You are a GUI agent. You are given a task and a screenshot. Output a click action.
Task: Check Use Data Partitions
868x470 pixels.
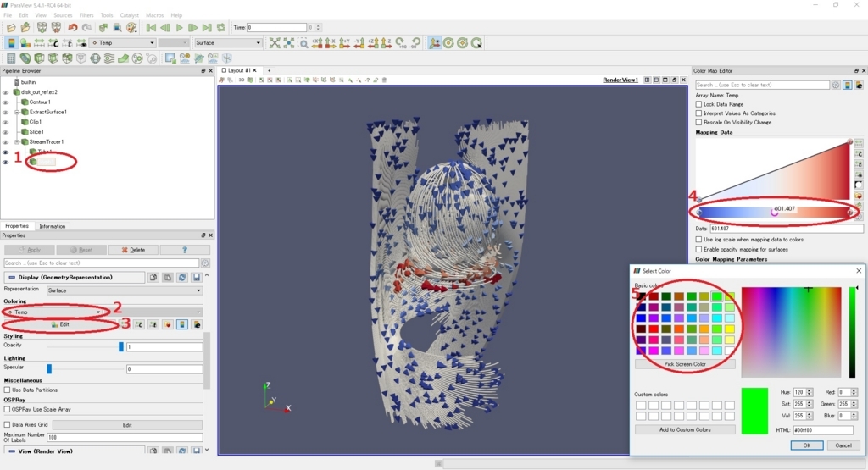(7, 390)
